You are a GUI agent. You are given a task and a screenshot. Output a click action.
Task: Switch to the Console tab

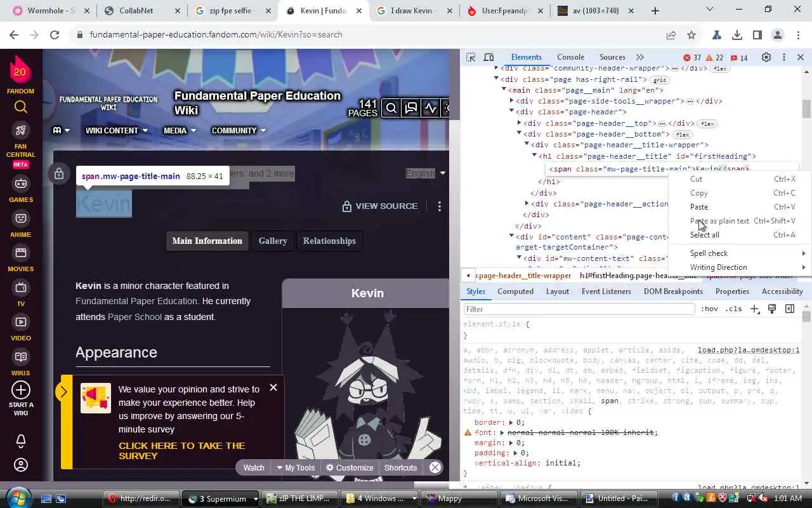coord(570,57)
